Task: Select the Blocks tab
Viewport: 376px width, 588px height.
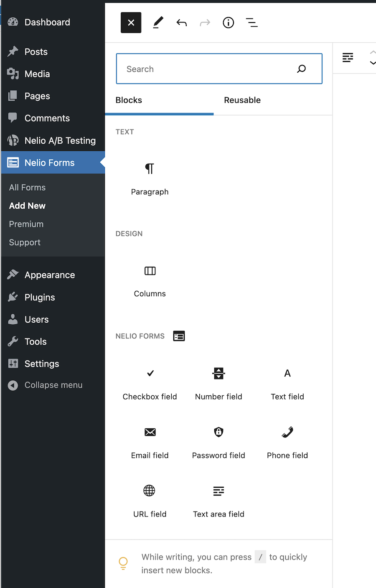Action: click(x=129, y=100)
